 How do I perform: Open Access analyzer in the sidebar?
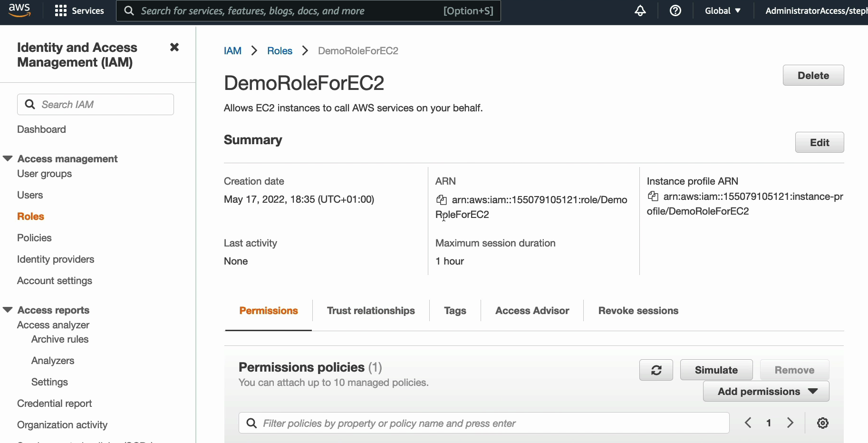click(x=53, y=325)
